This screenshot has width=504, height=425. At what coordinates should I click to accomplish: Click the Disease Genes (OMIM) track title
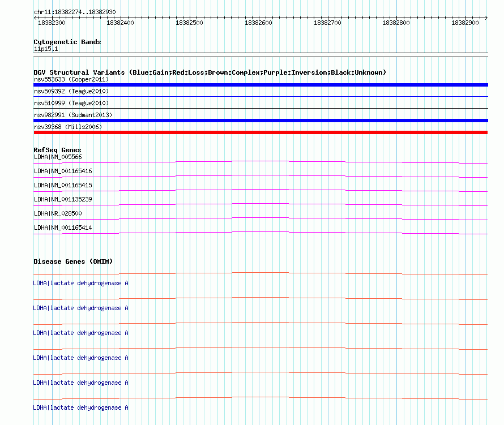click(x=73, y=261)
